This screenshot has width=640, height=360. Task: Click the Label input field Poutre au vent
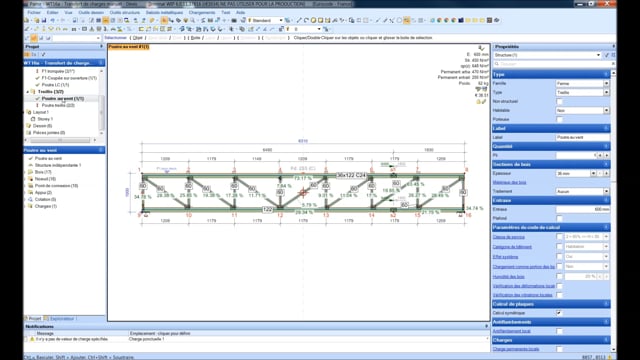pos(582,138)
